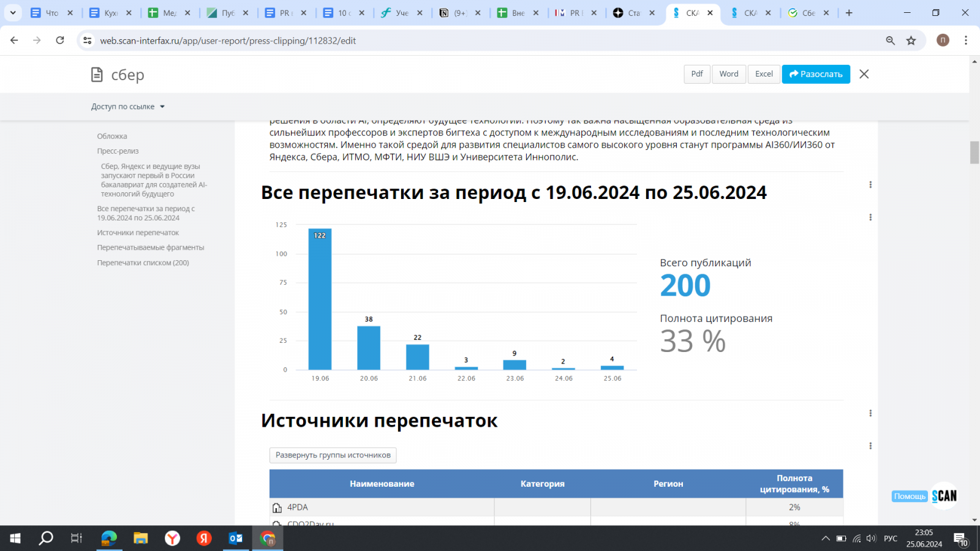Open three-dot menu beside 'Источники перепечаток' heading
Viewport: 980px width, 551px height.
tap(870, 413)
